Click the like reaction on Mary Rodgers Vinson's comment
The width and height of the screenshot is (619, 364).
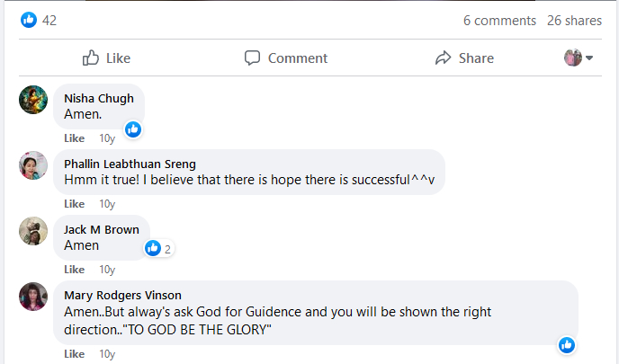[567, 345]
